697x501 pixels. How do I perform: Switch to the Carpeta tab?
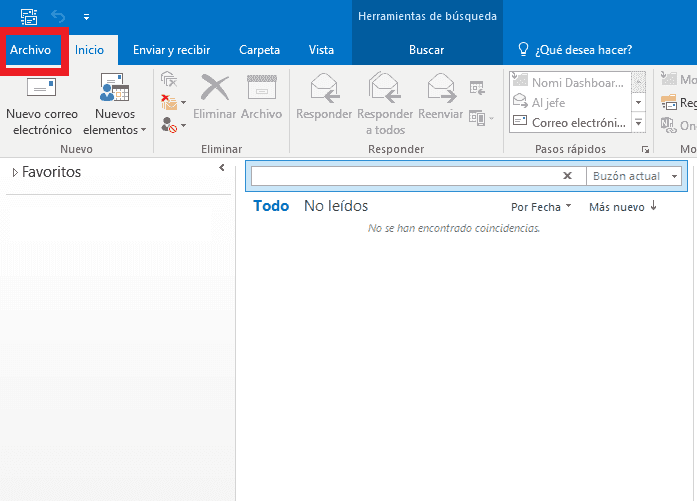click(x=260, y=50)
